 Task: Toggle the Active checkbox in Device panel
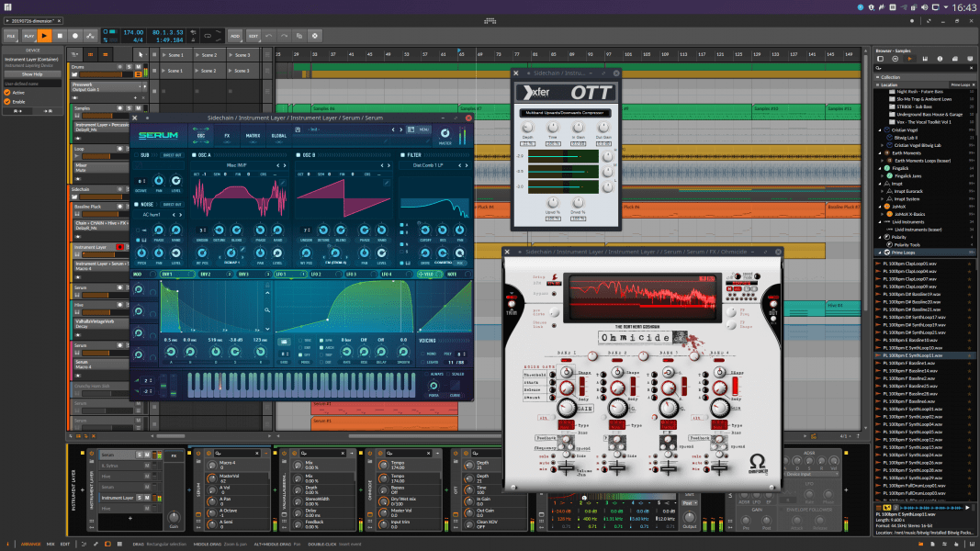click(x=7, y=93)
